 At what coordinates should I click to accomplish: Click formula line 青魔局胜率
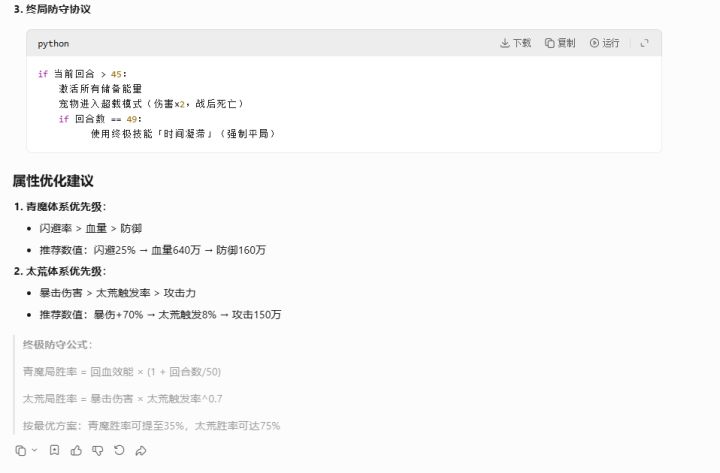tap(122, 372)
